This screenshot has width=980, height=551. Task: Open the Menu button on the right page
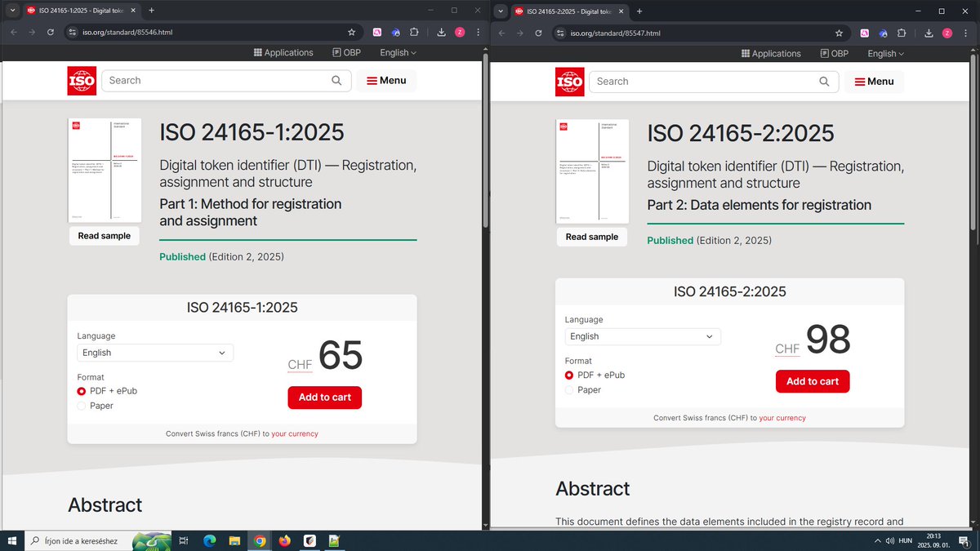pyautogui.click(x=874, y=82)
